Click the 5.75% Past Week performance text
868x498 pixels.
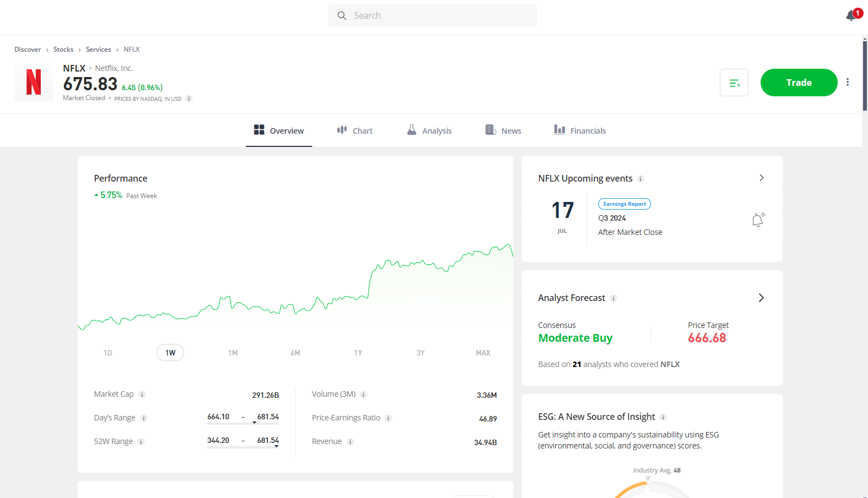(x=126, y=195)
